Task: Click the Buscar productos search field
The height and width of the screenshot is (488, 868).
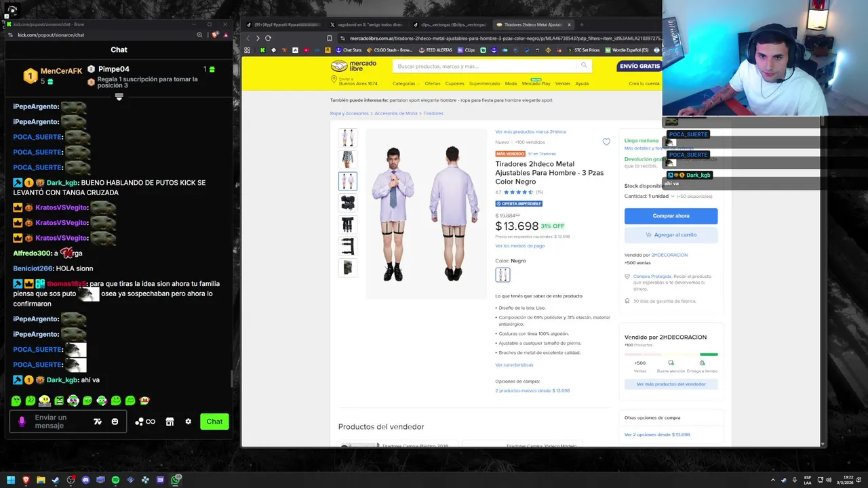Action: click(x=485, y=66)
